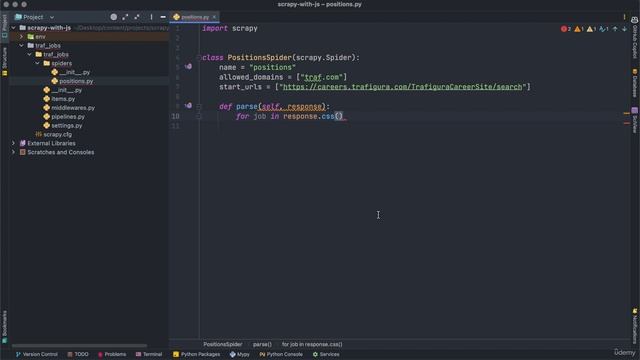Open TODO tool window
This screenshot has height=360, width=640.
point(78,354)
